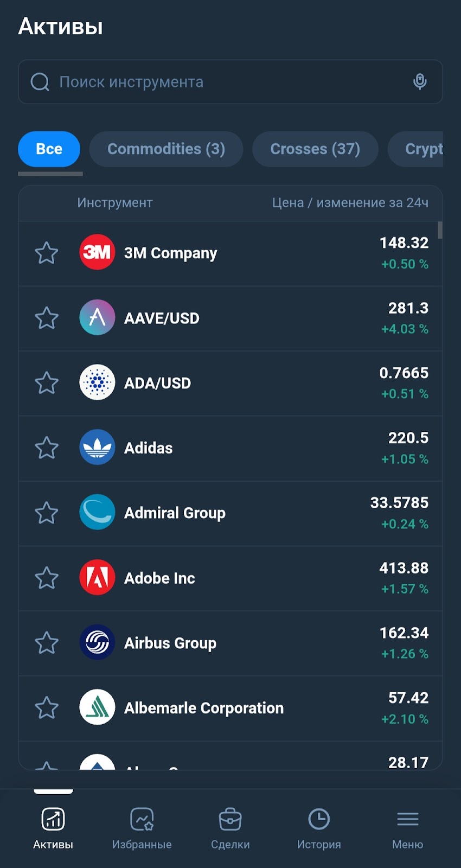461x868 pixels.
Task: Select the Commodities (3) filter tab
Action: (166, 149)
